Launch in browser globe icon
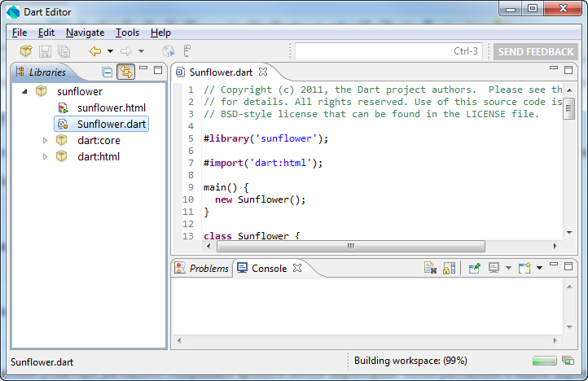This screenshot has width=588, height=381. (x=169, y=51)
